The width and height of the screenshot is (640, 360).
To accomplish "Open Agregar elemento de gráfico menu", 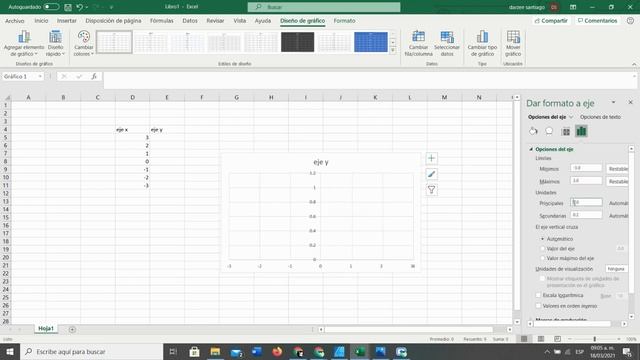I will point(24,43).
